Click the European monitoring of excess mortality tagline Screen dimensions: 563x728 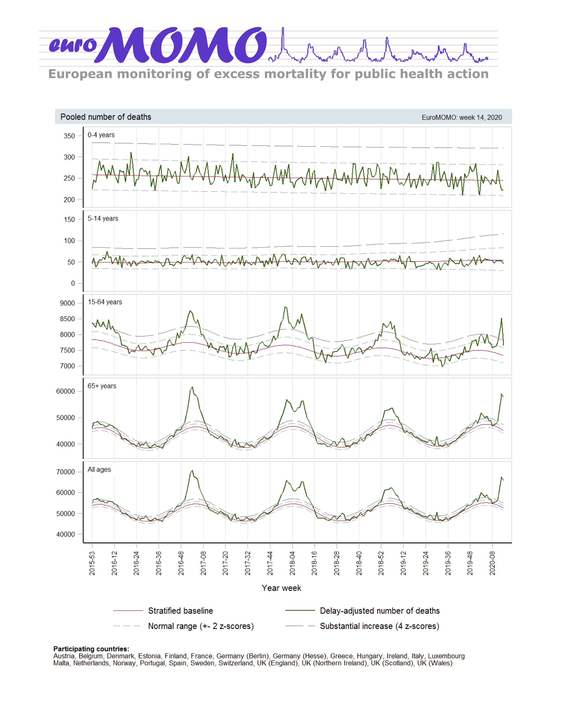[268, 74]
